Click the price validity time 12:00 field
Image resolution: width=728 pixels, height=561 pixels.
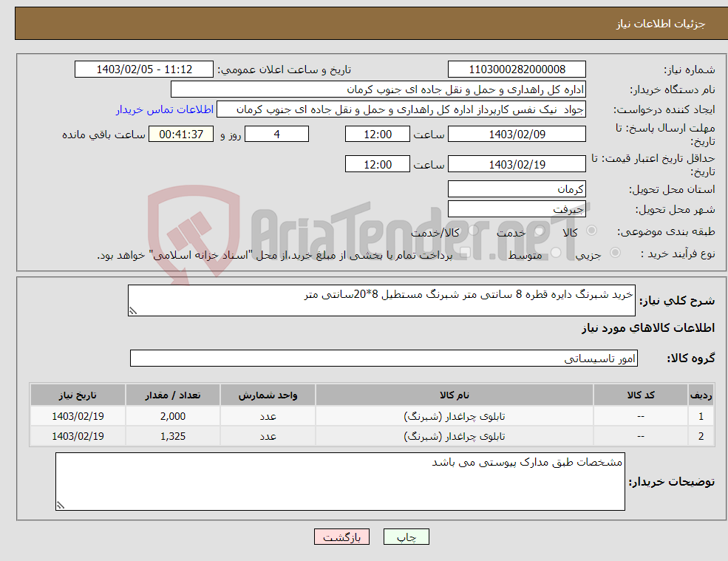[378, 164]
